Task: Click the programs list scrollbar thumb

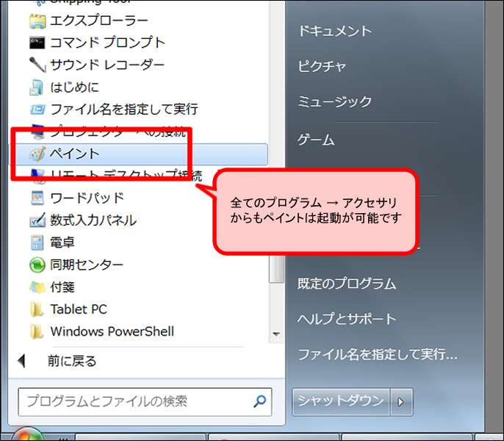Action: coord(276,269)
